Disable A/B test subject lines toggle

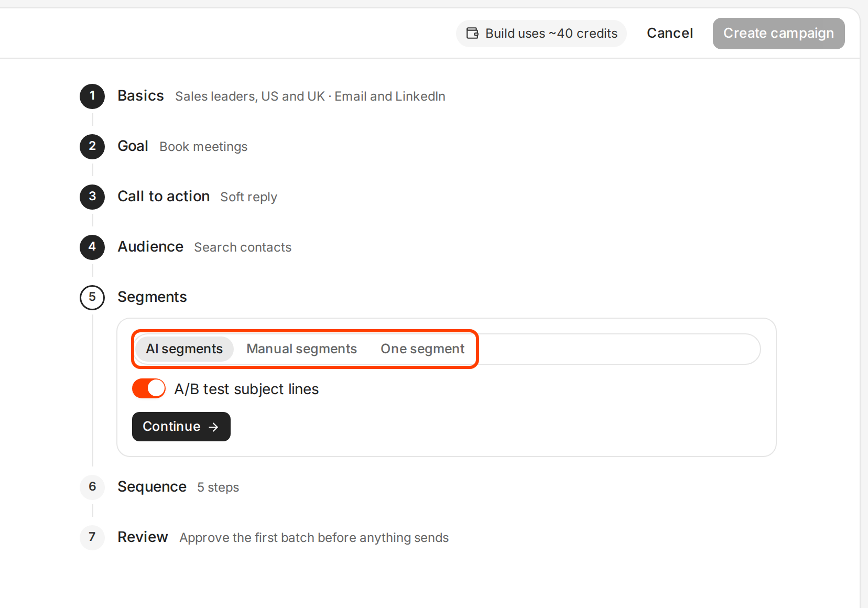(x=149, y=388)
